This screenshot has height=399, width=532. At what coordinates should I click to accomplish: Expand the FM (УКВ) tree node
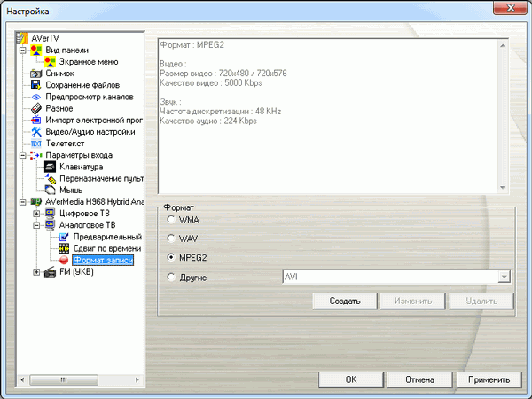tap(36, 272)
